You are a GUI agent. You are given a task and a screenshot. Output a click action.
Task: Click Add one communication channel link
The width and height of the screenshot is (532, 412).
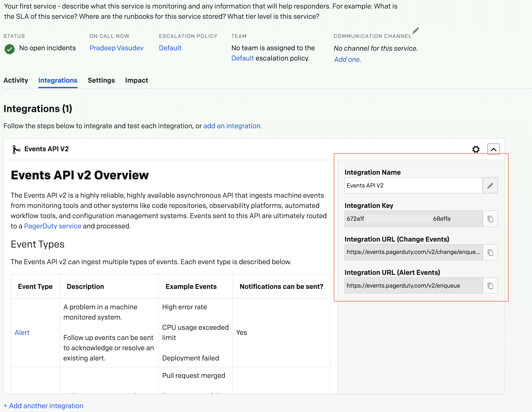tap(347, 59)
